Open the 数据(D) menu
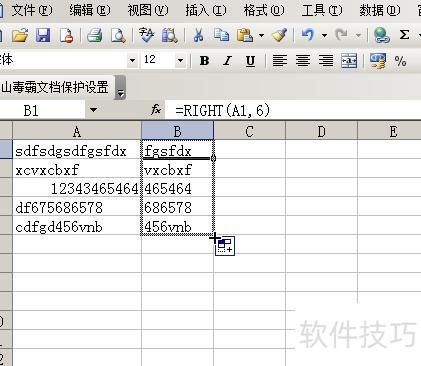This screenshot has height=366, width=421. 380,10
